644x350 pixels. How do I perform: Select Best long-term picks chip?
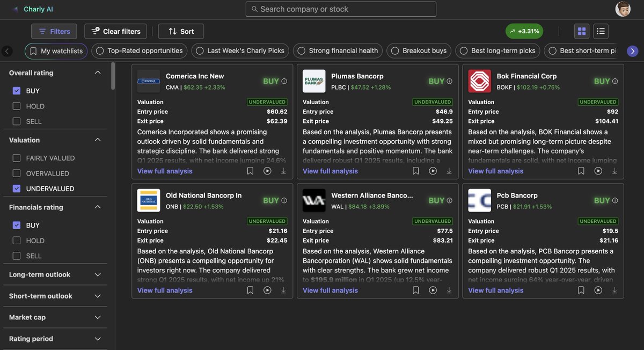coord(498,51)
